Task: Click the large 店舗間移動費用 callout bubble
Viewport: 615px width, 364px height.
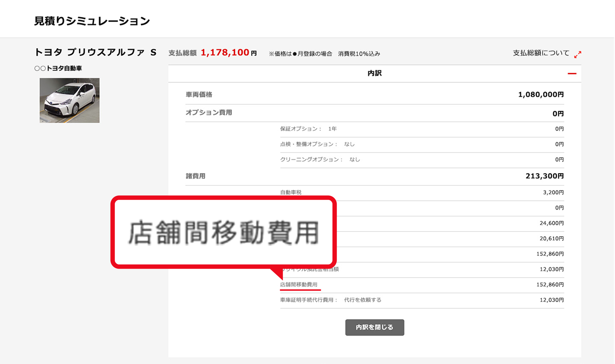Action: pos(223,232)
